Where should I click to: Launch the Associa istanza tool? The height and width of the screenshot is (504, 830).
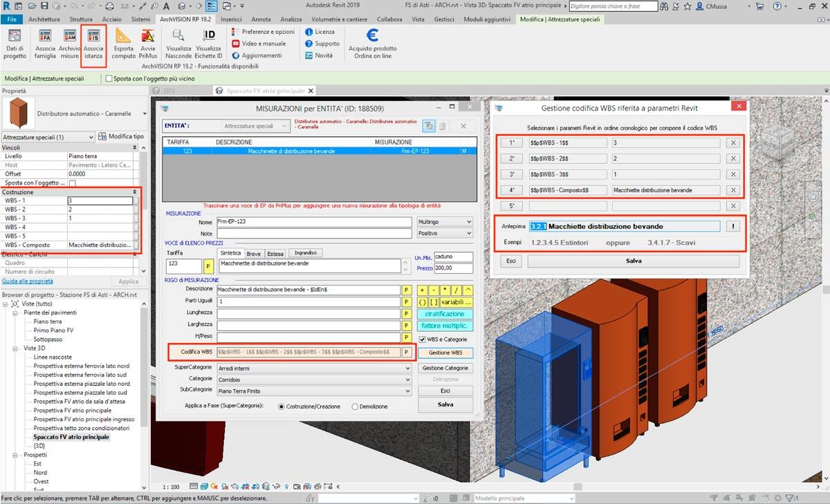click(x=93, y=44)
